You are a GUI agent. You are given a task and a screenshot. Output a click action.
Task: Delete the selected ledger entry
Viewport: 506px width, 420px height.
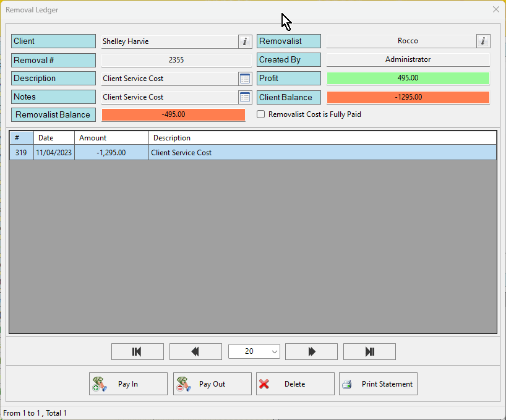click(295, 384)
